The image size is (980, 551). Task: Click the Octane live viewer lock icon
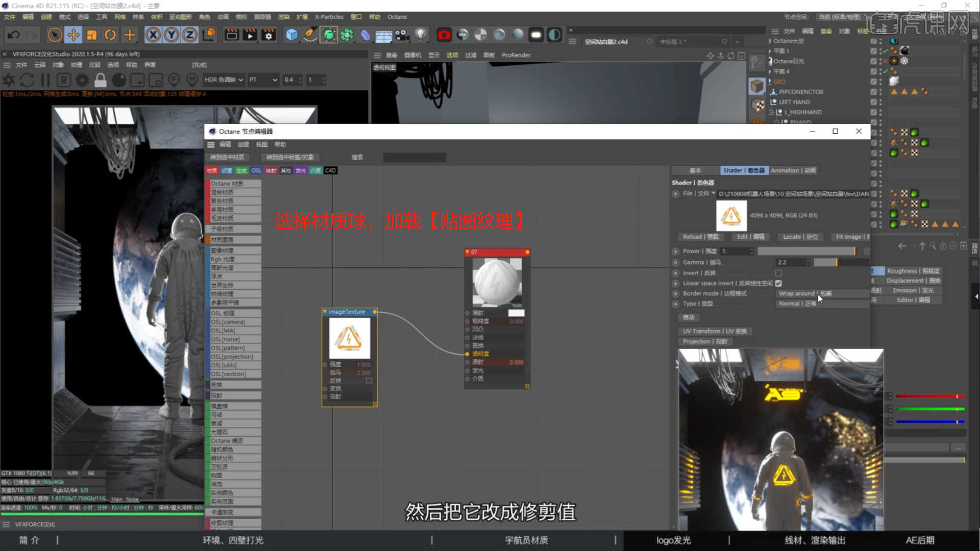coord(101,80)
